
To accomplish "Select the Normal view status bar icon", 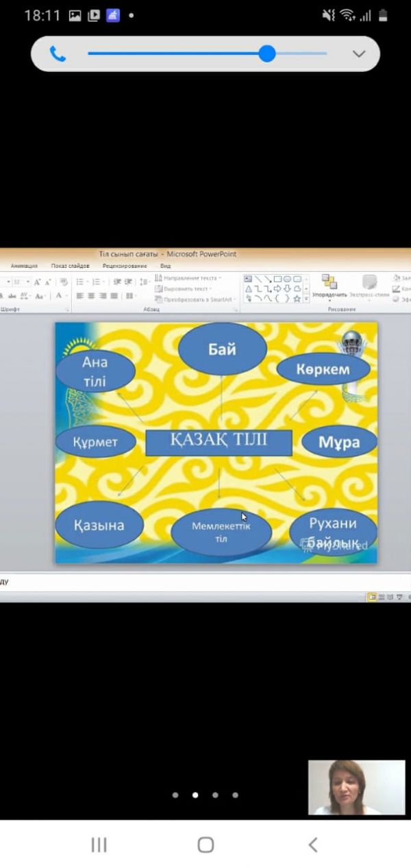I will tap(372, 597).
